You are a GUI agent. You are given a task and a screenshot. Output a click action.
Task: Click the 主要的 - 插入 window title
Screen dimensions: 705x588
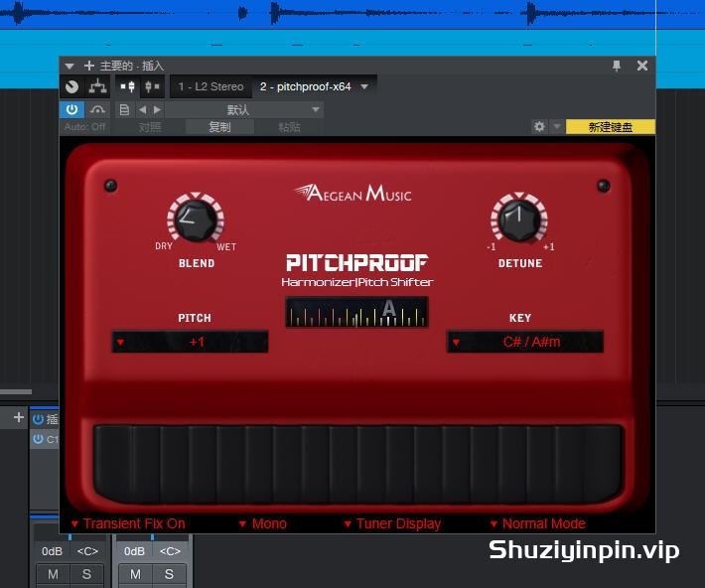coord(131,66)
